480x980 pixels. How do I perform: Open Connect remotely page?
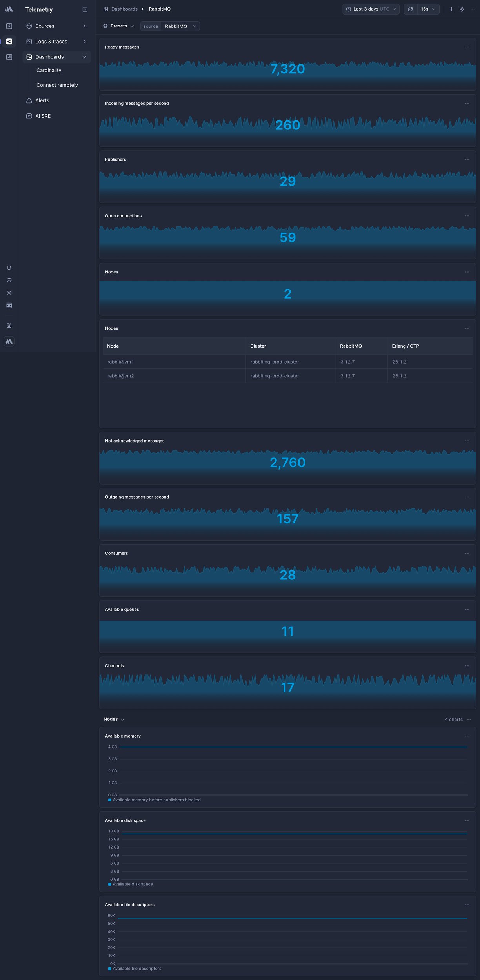(57, 85)
